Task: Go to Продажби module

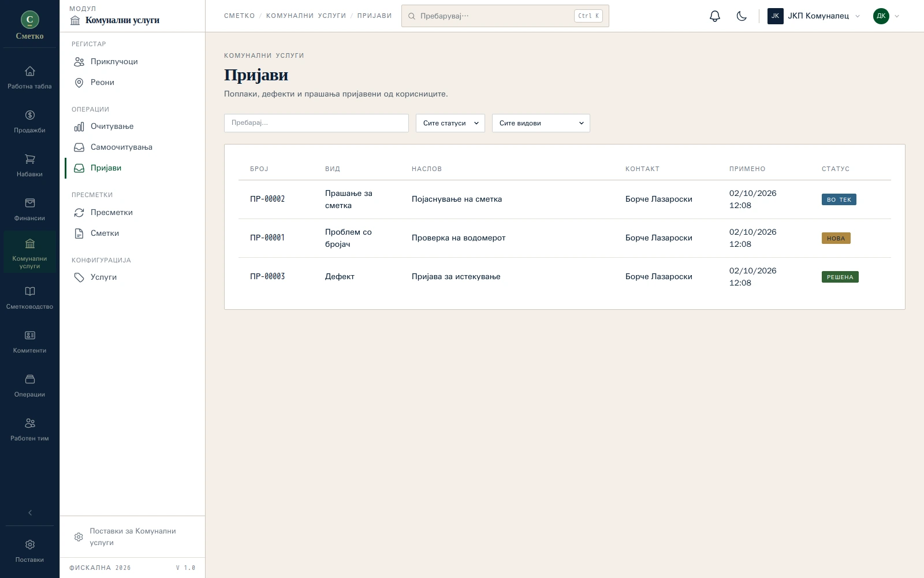Action: [30, 121]
